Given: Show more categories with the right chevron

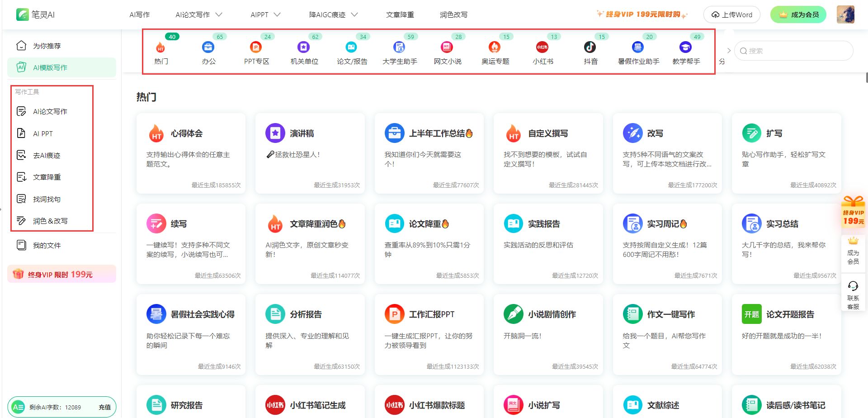Looking at the screenshot, I should tap(729, 51).
